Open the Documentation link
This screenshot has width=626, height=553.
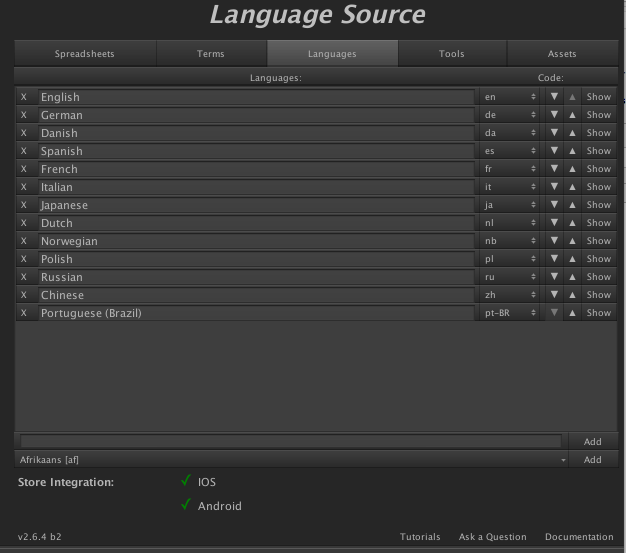pyautogui.click(x=579, y=537)
